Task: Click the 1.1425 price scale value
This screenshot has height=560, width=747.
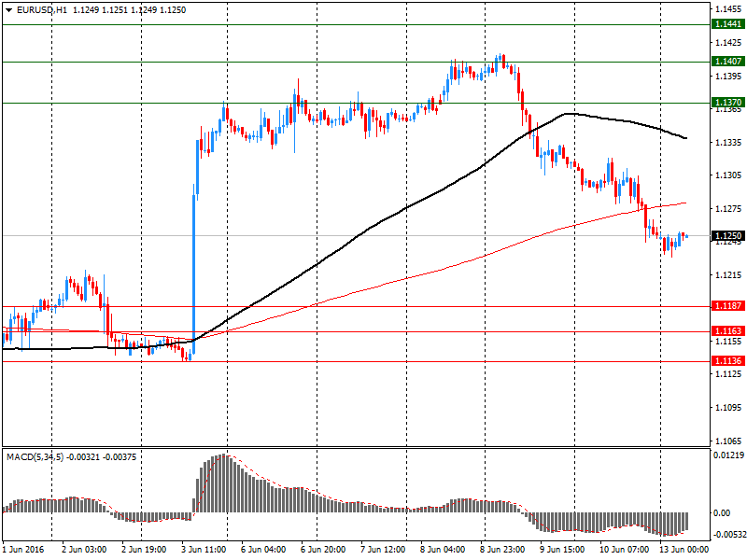Action: pyautogui.click(x=728, y=43)
